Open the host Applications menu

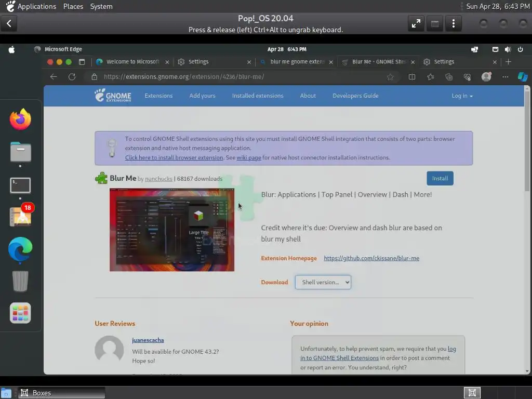pos(37,6)
